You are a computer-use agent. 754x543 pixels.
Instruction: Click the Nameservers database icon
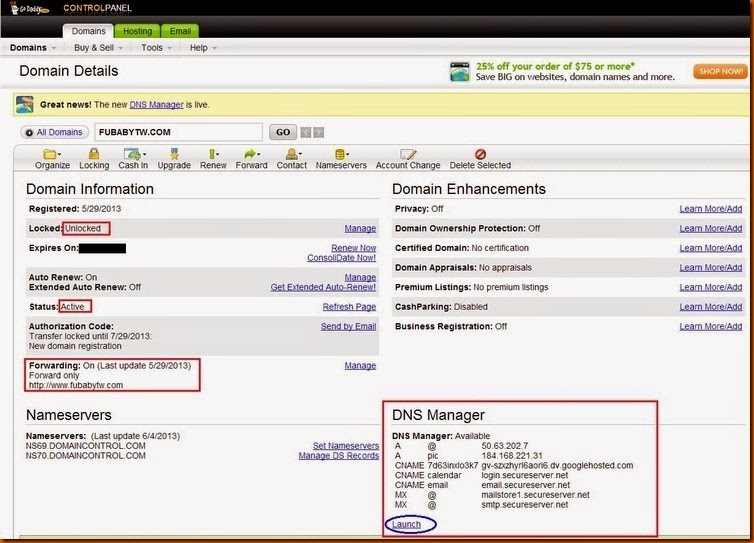339,154
